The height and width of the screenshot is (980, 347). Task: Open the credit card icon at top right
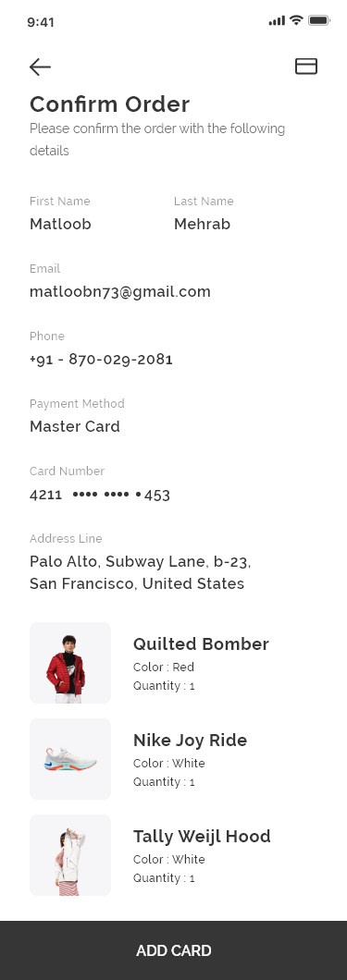tap(306, 67)
